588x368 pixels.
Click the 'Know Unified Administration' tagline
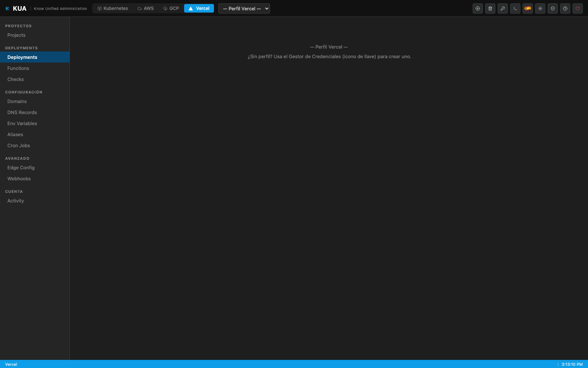[x=60, y=8]
